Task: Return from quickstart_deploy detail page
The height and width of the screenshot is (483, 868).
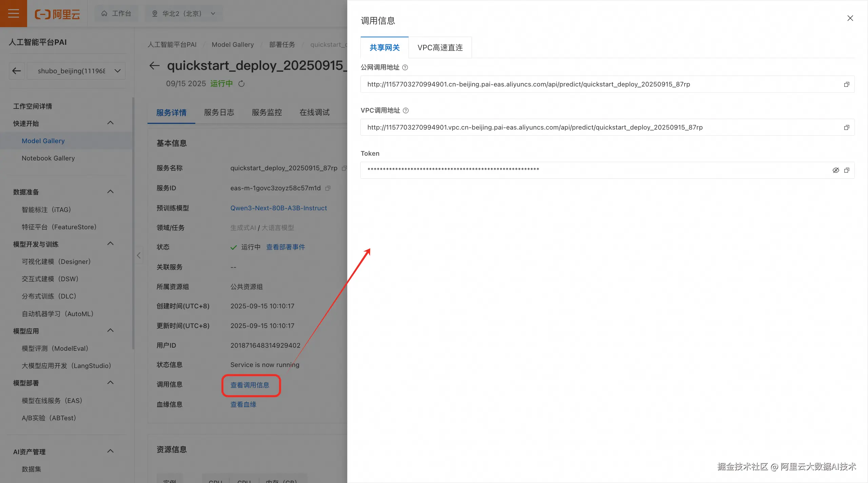Action: (155, 65)
